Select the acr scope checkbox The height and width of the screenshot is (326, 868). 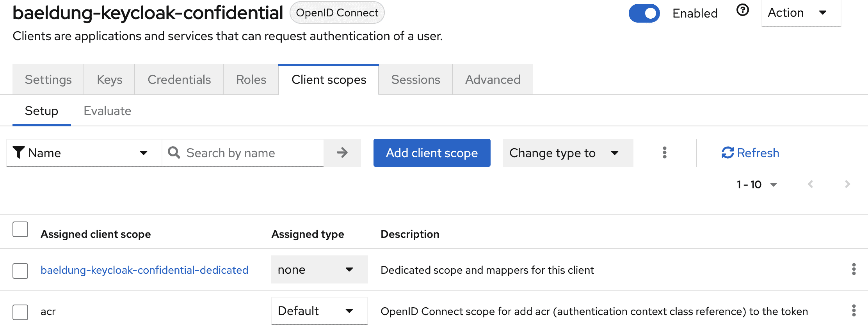[x=20, y=312]
